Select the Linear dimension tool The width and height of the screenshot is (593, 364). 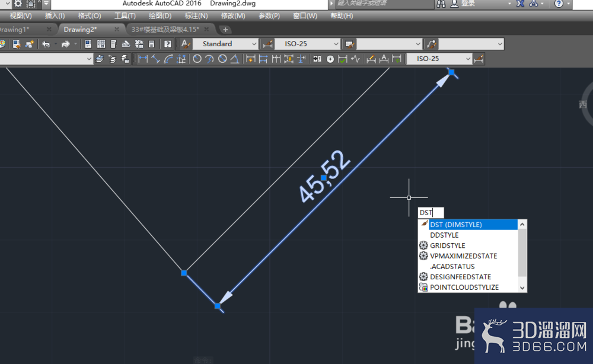pos(142,59)
